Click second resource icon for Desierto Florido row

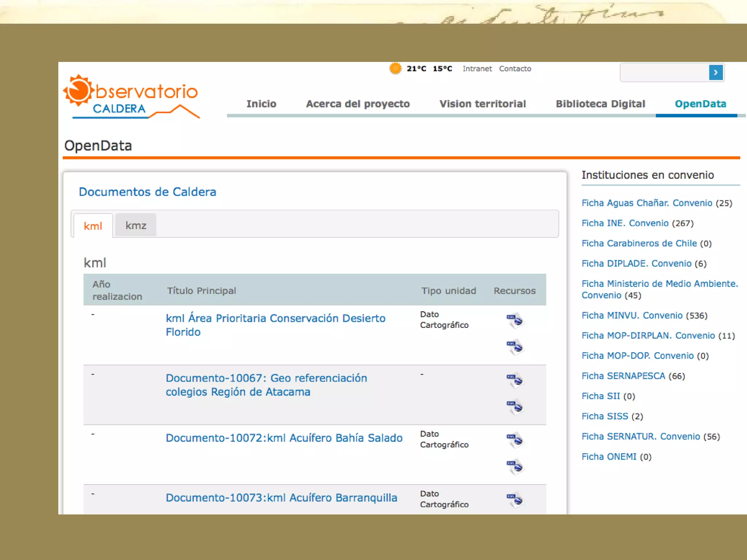coord(515,347)
